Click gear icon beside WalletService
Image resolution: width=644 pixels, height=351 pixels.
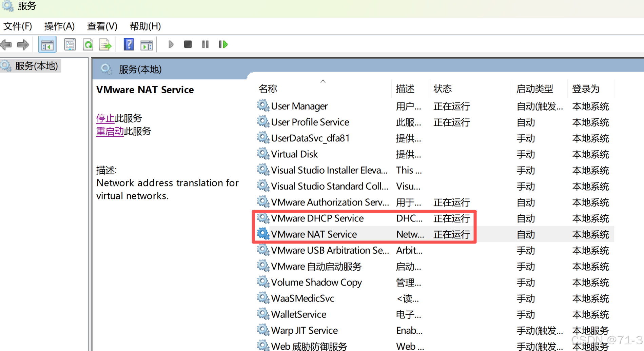click(x=263, y=314)
